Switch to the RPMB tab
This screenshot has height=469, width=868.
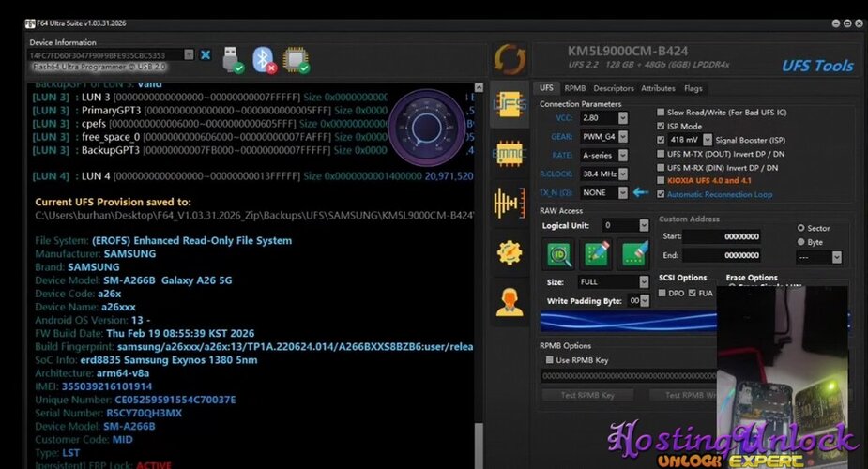pos(575,88)
